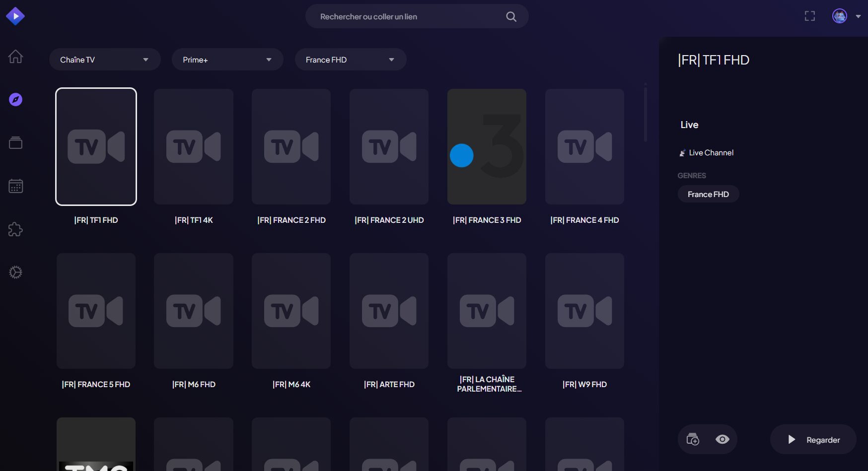Click the |FR| M6 4K label
The width and height of the screenshot is (868, 471).
click(291, 384)
